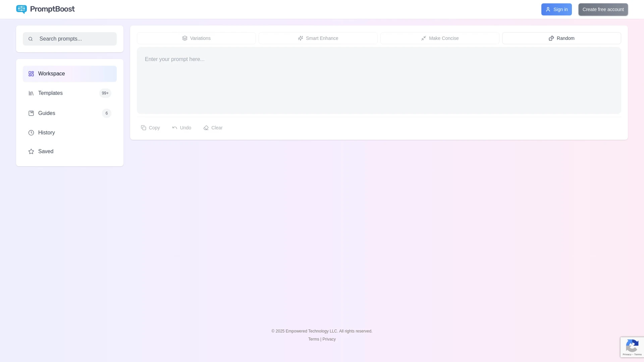Click the reCAPTCHA badge
Screen dimensions: 644x362
632,347
